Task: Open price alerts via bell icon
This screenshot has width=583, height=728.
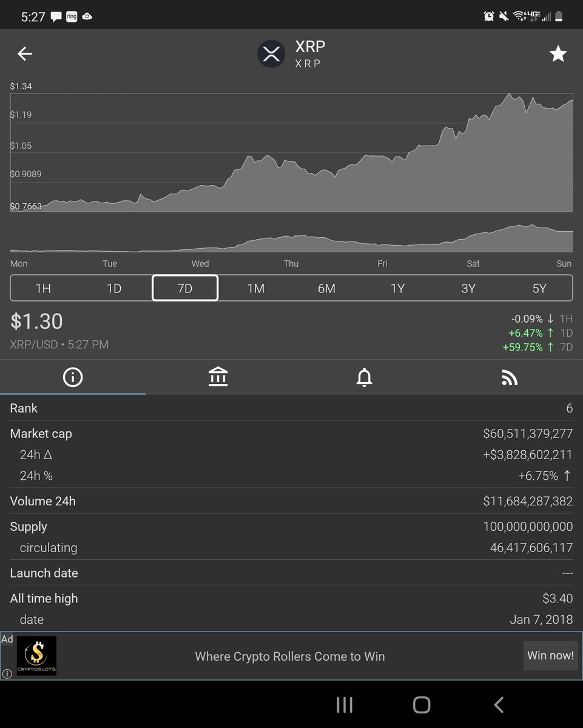Action: tap(364, 377)
